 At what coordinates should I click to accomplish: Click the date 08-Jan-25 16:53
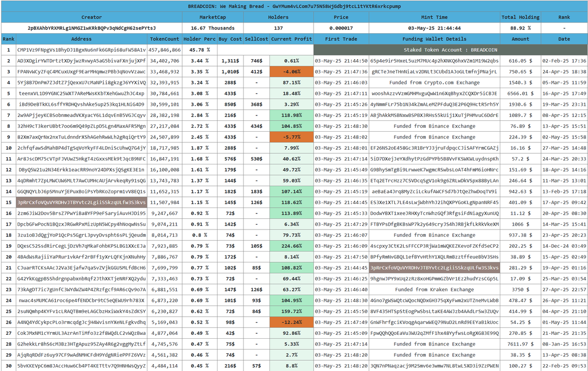click(x=563, y=344)
